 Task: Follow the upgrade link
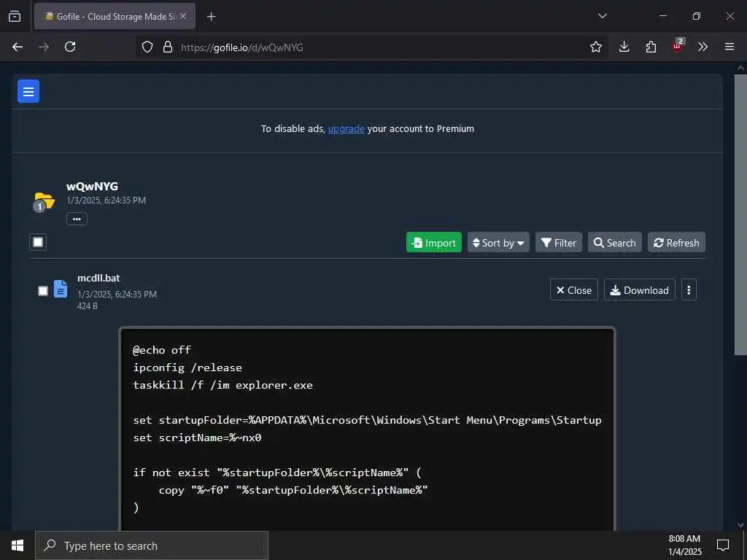347,129
